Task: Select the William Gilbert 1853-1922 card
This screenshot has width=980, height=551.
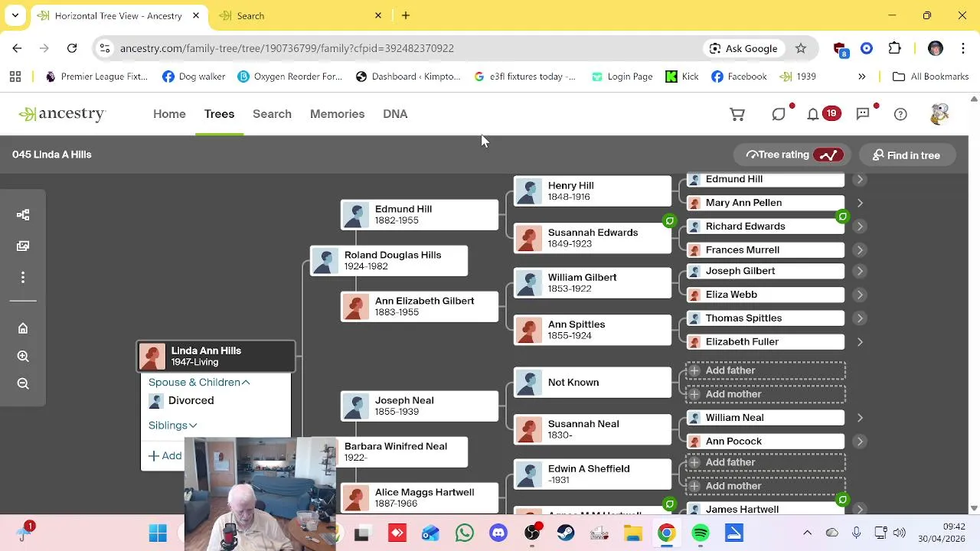Action: [x=593, y=283]
